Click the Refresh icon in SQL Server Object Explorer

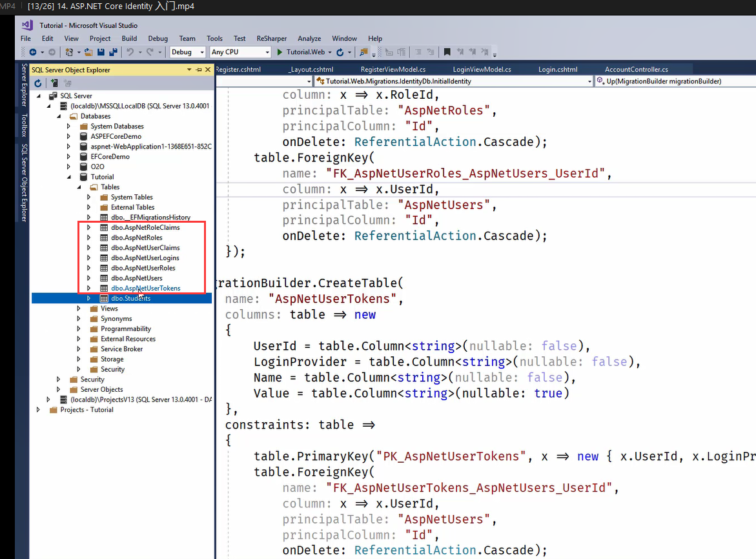click(38, 83)
